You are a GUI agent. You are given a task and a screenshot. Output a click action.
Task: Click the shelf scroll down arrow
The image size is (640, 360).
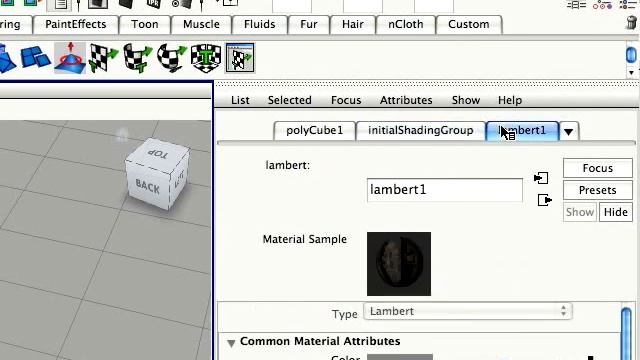click(x=631, y=73)
